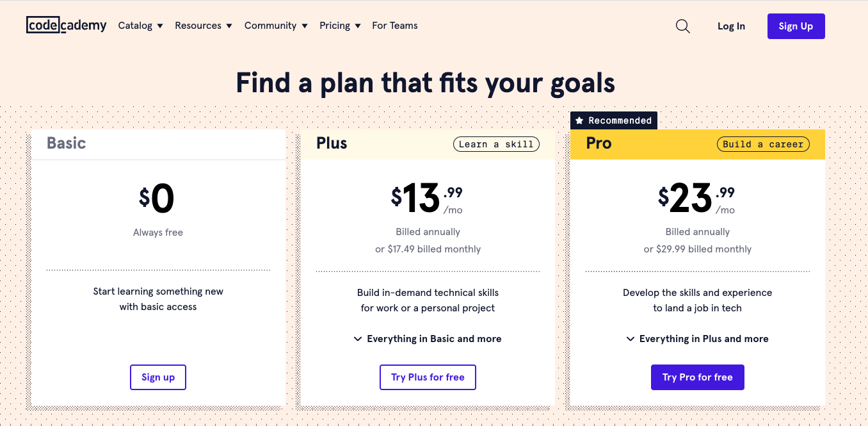The width and height of the screenshot is (868, 426).
Task: Click Try Pro for free button
Action: tap(697, 377)
